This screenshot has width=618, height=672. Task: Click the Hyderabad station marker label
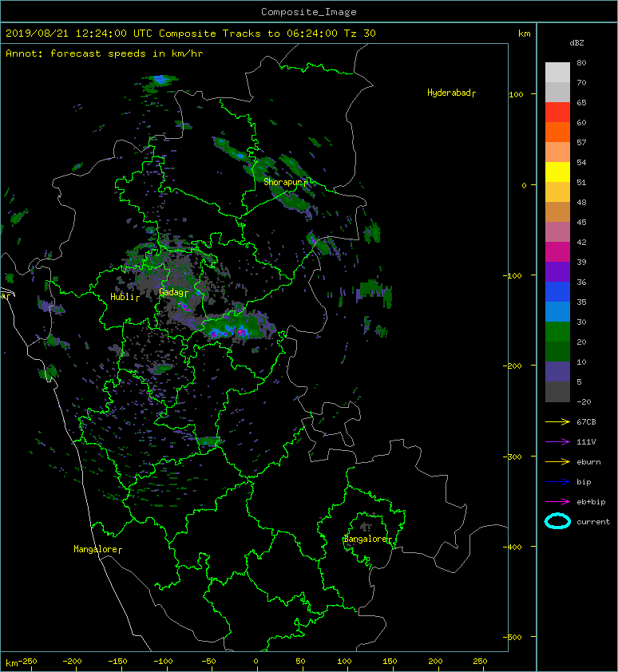point(451,93)
